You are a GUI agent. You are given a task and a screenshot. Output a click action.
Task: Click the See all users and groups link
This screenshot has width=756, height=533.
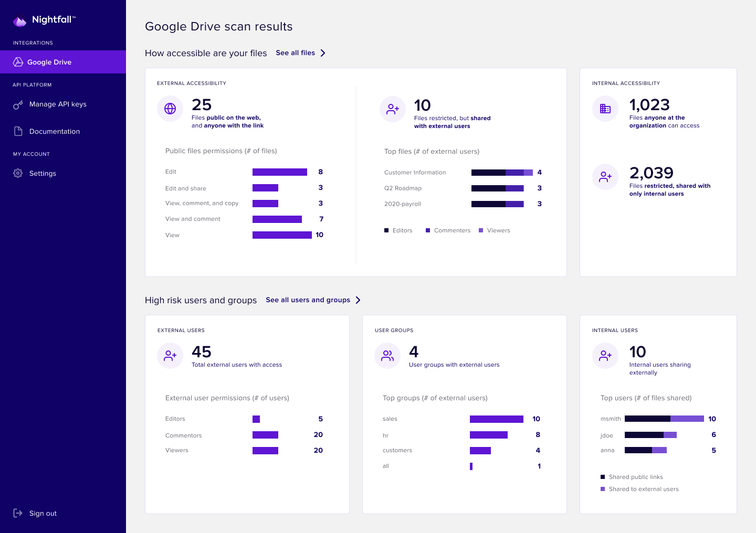(308, 300)
